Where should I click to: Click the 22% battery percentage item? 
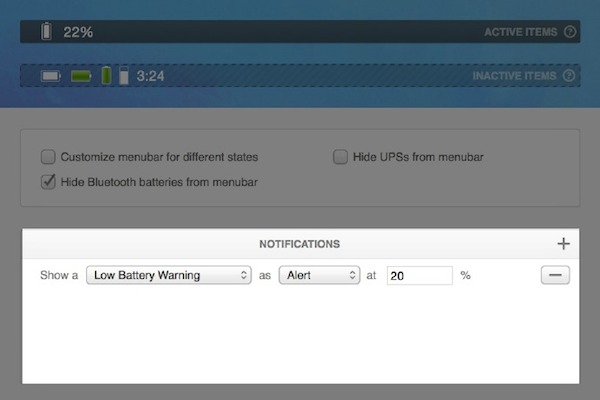click(x=78, y=32)
